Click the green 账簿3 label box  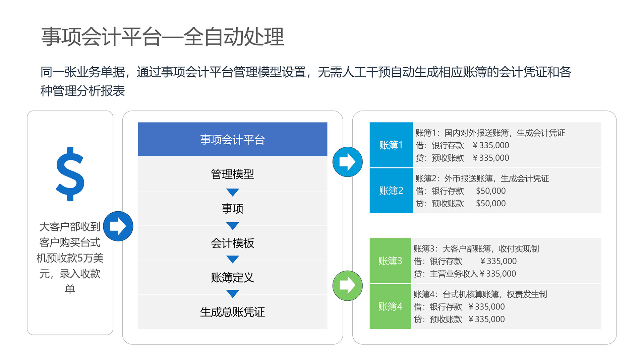click(x=390, y=261)
